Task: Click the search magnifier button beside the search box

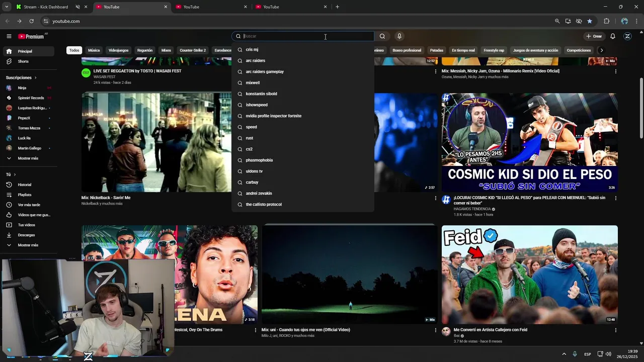Action: [x=382, y=36]
